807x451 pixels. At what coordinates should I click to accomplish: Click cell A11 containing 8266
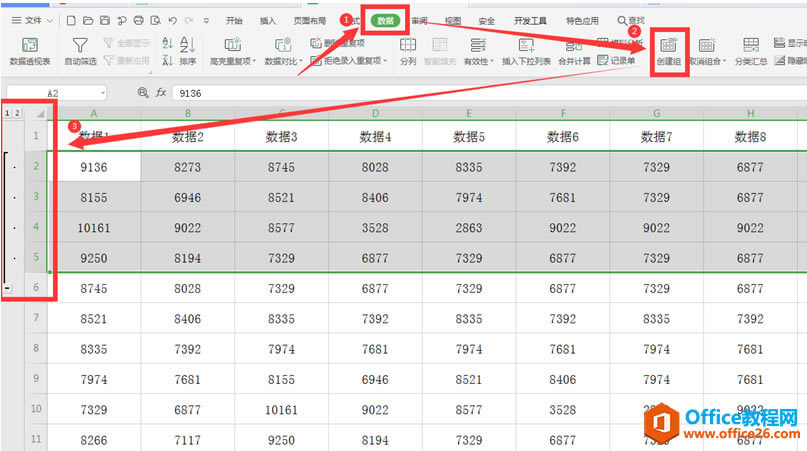[94, 440]
